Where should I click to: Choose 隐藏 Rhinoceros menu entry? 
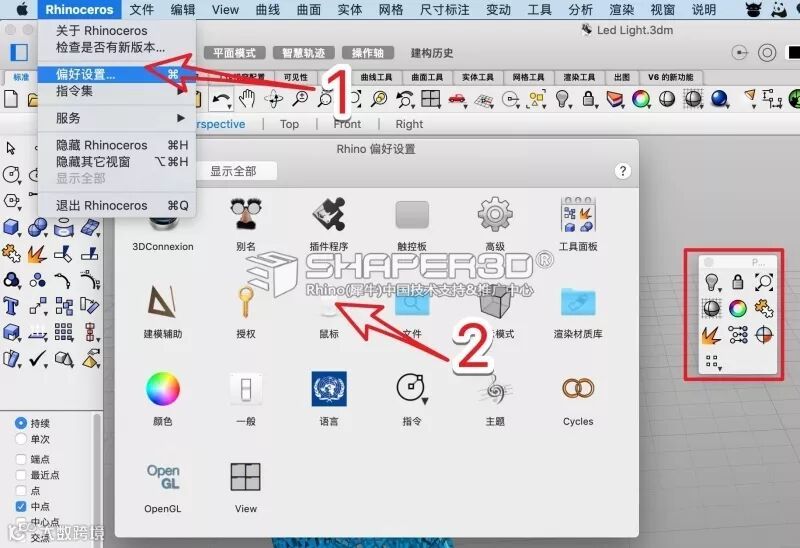click(117, 145)
